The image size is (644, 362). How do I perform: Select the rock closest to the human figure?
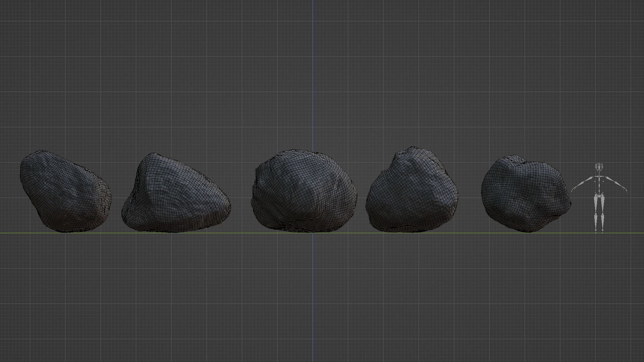pos(526,193)
